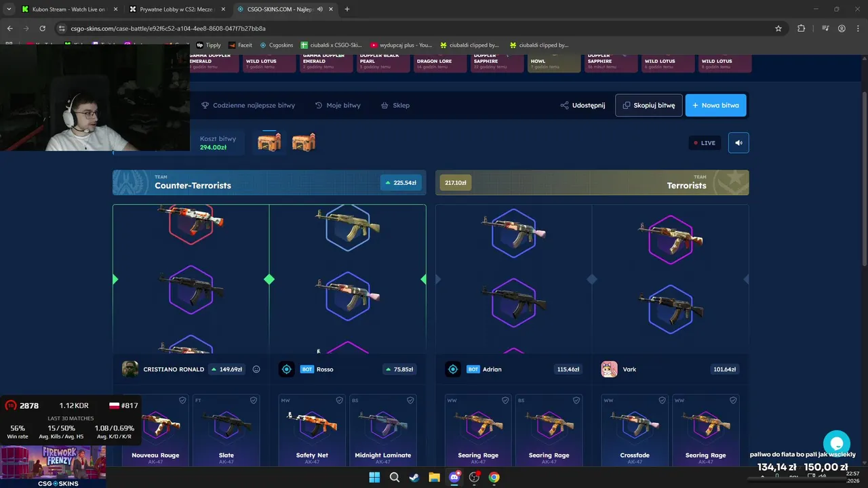
Task: Open Discord from the taskbar
Action: click(454, 477)
